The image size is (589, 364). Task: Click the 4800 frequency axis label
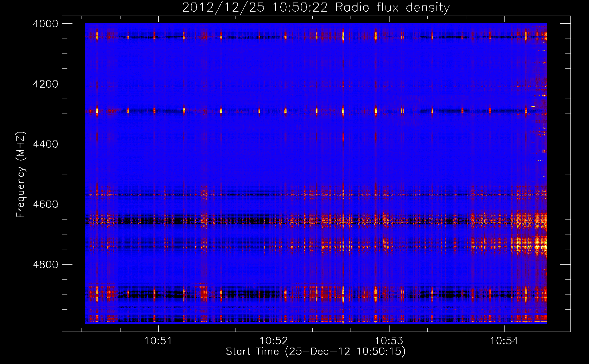[46, 265]
